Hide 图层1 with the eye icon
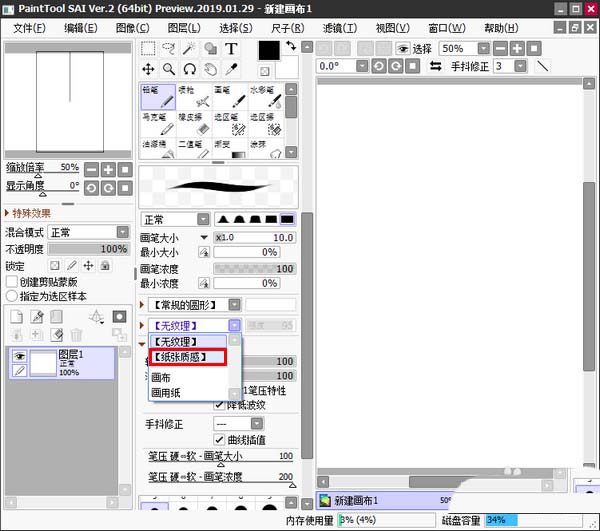The width and height of the screenshot is (600, 531). tap(20, 356)
